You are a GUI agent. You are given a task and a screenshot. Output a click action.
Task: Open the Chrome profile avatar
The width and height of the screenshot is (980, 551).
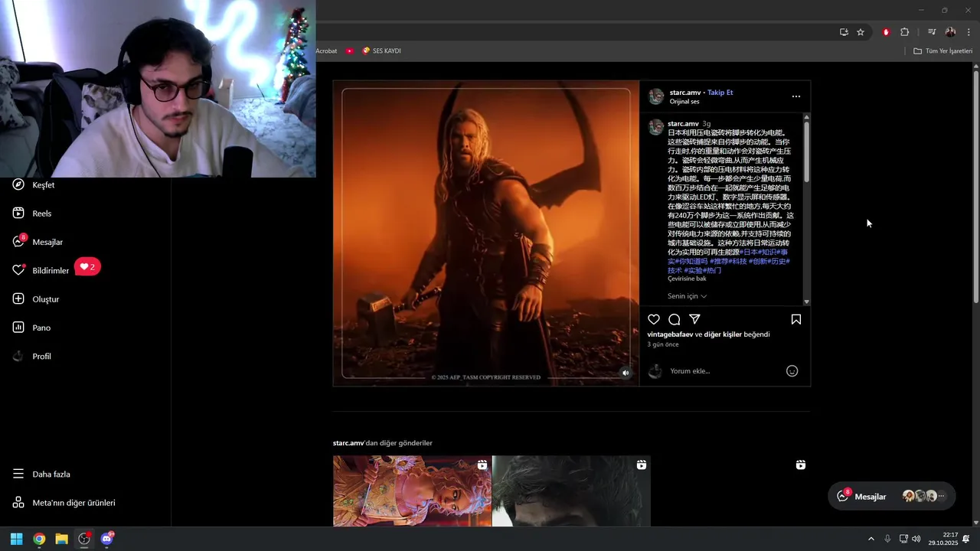[950, 32]
